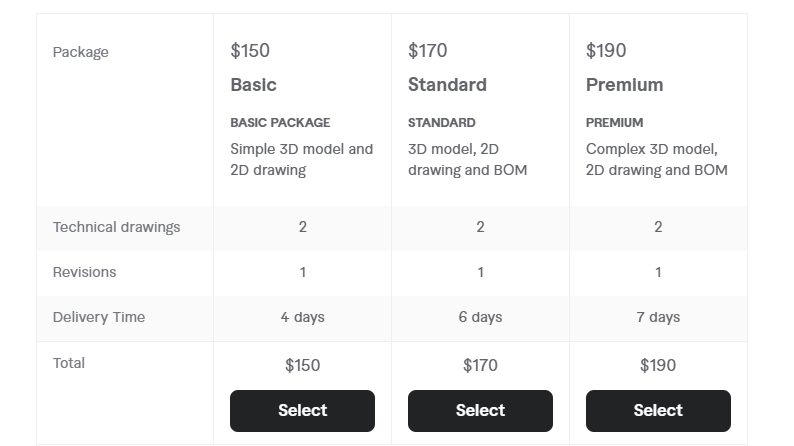
Task: Click the 7 days delivery cell
Action: (658, 317)
